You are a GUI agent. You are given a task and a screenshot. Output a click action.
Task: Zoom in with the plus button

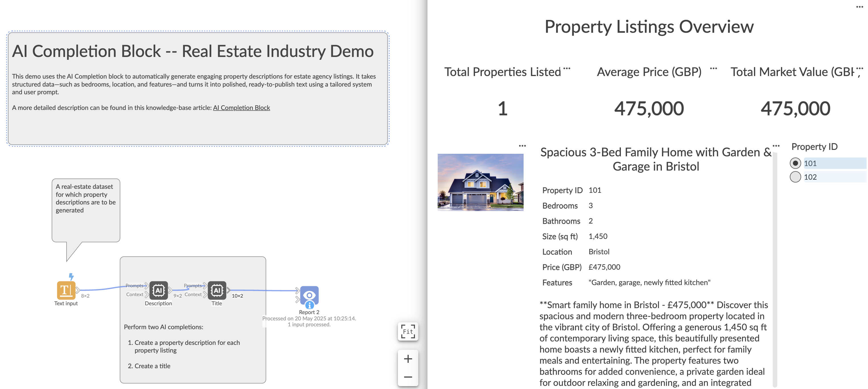(408, 359)
